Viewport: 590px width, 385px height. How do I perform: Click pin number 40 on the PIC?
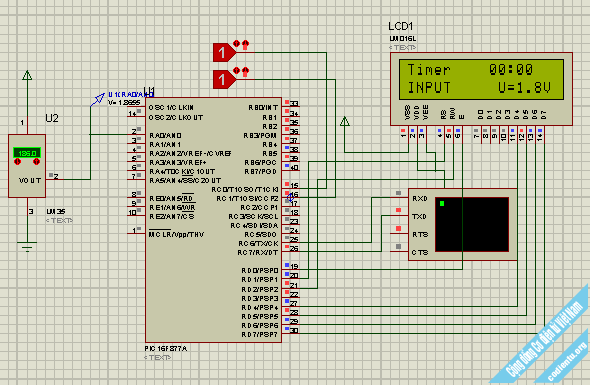coord(294,168)
